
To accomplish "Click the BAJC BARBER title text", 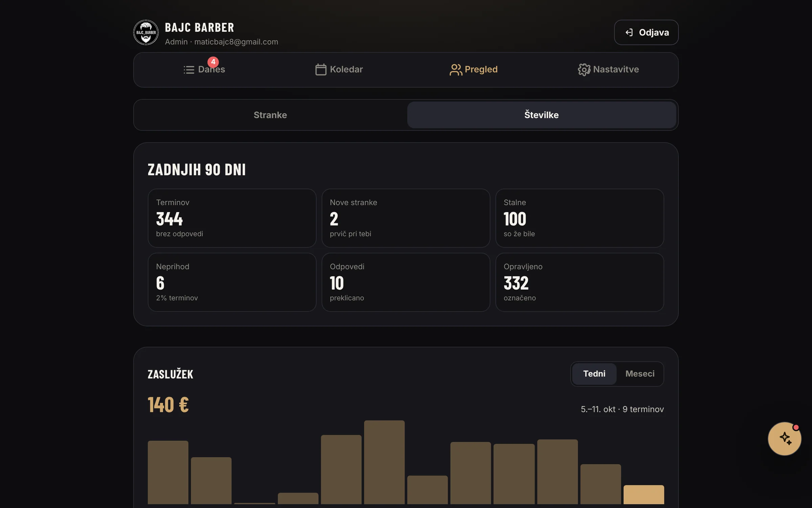I will pos(199,27).
